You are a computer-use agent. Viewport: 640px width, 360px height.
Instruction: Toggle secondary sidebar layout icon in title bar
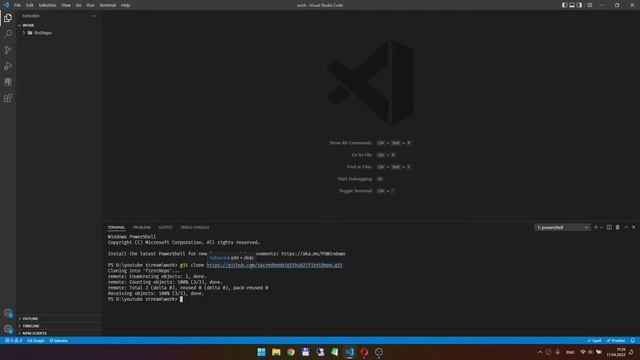point(580,5)
